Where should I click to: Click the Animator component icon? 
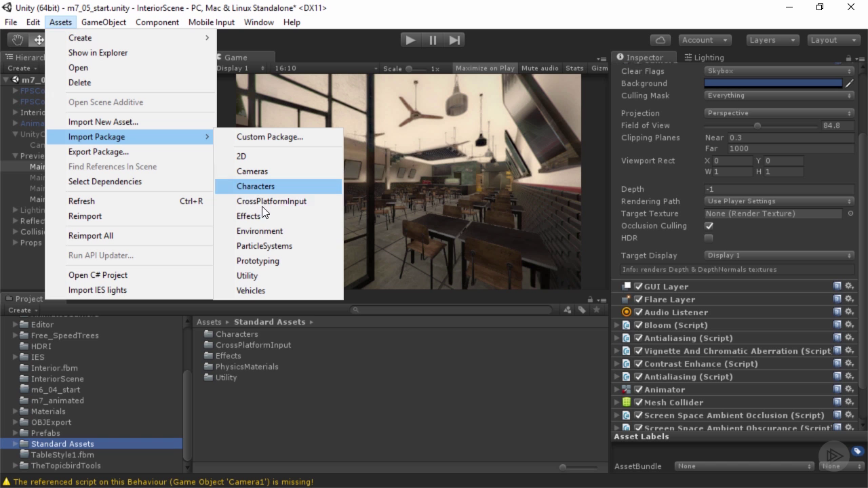pos(627,390)
